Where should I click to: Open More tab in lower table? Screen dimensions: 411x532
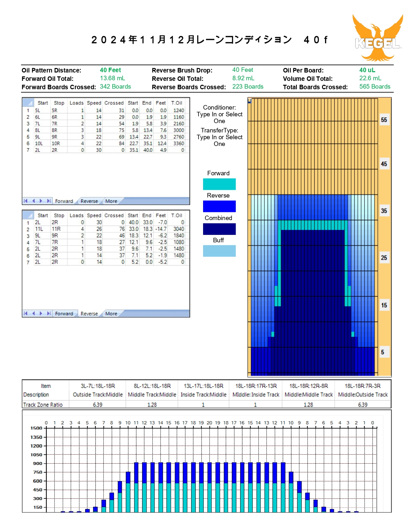point(111,314)
